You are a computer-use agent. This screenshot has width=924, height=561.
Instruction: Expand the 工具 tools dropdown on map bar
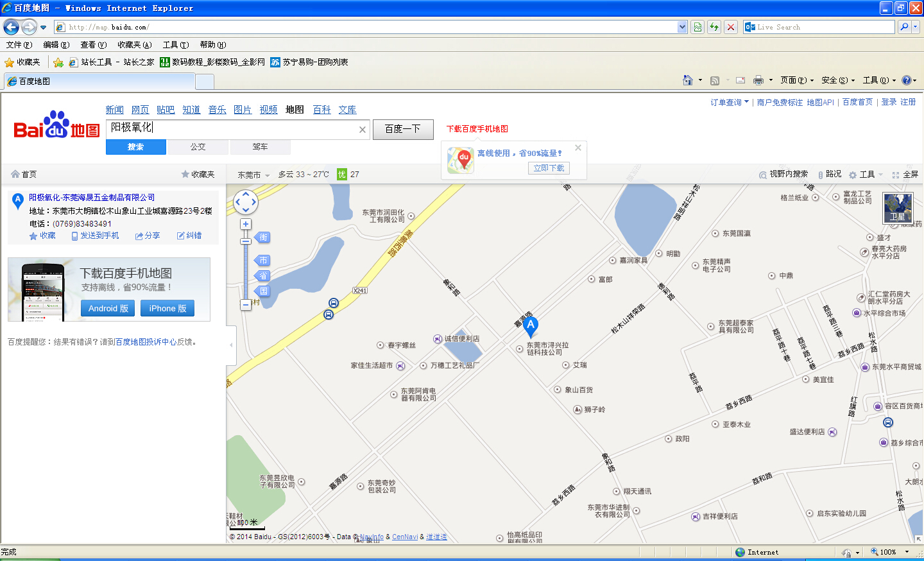click(x=866, y=175)
